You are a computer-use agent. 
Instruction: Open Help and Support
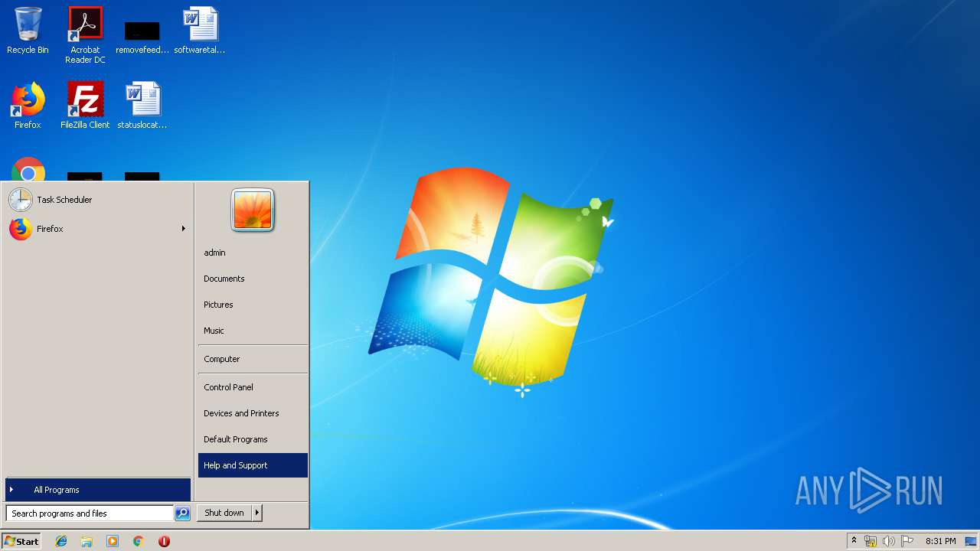[253, 465]
